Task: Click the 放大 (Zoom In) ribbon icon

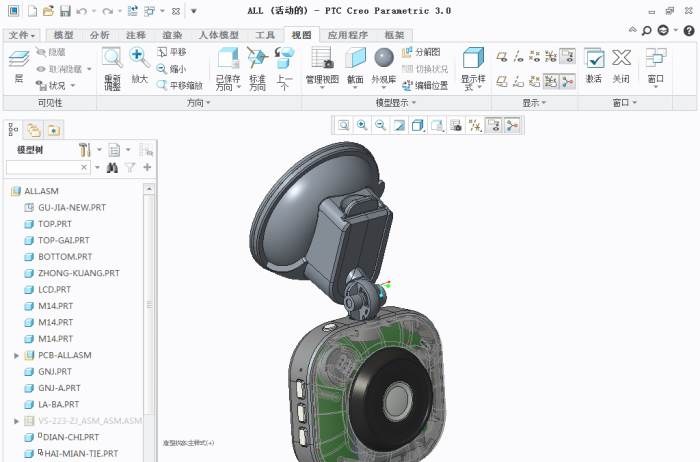Action: [x=139, y=66]
